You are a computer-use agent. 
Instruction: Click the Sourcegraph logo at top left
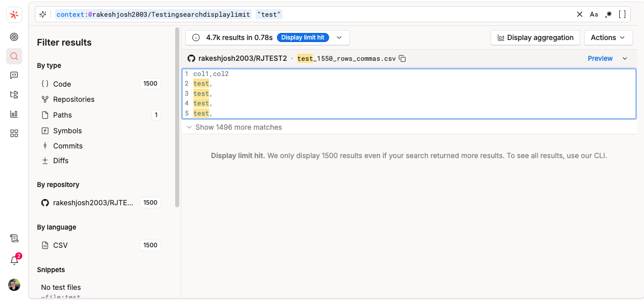[14, 14]
